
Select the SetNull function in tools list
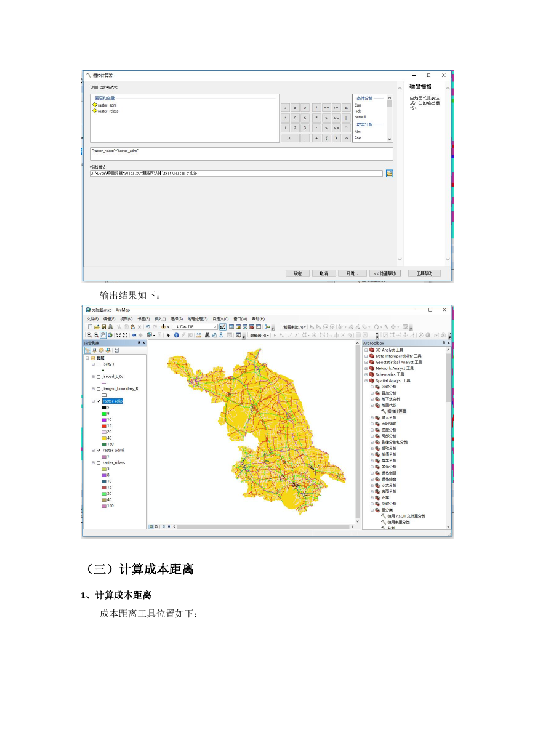click(x=360, y=116)
